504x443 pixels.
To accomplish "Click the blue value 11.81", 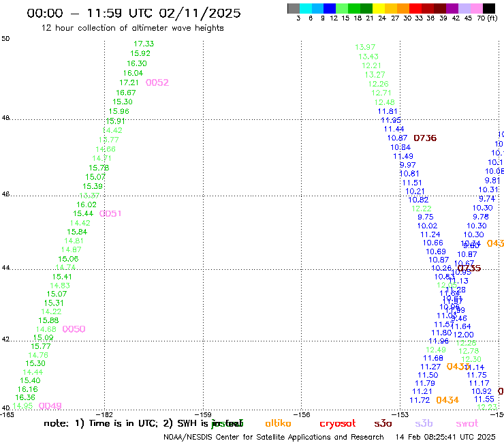I will (388, 111).
